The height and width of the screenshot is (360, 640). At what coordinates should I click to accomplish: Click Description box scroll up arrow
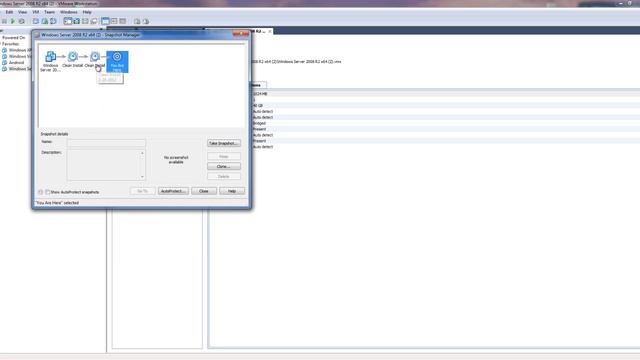142,153
